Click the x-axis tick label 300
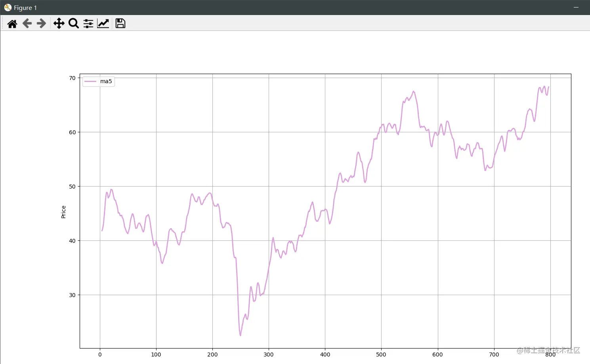Viewport: 590px width, 364px height. [x=269, y=354]
